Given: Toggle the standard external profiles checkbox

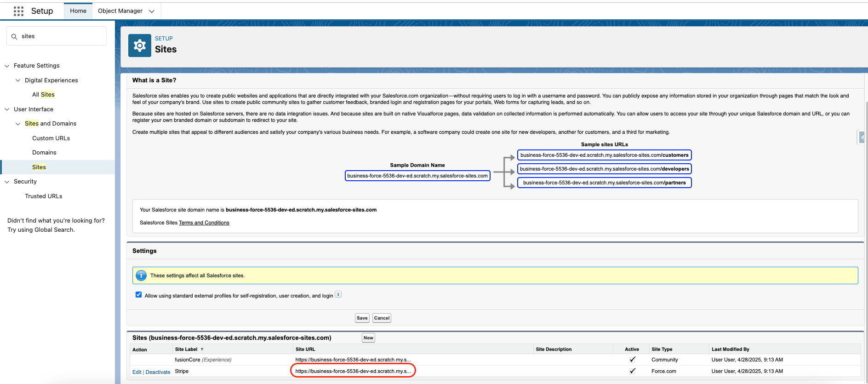Looking at the screenshot, I should click(138, 295).
